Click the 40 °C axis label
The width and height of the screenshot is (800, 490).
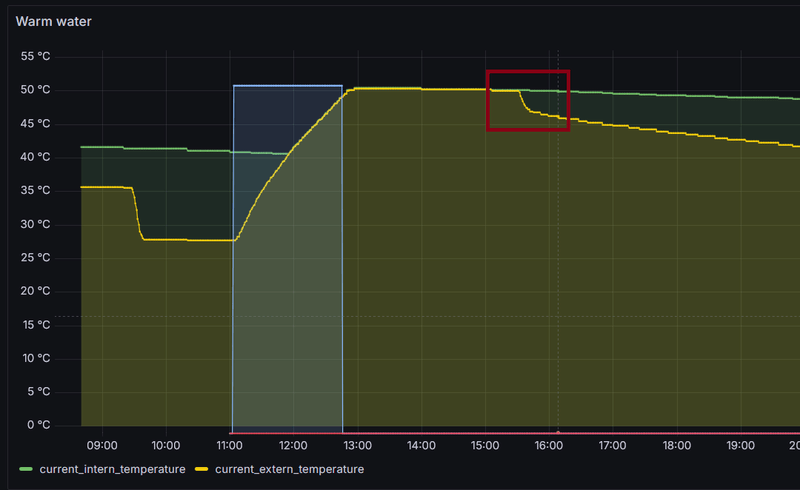point(35,157)
